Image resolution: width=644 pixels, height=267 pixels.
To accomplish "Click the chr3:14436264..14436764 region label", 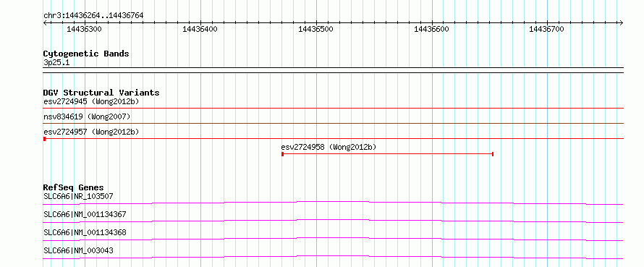I will point(93,16).
